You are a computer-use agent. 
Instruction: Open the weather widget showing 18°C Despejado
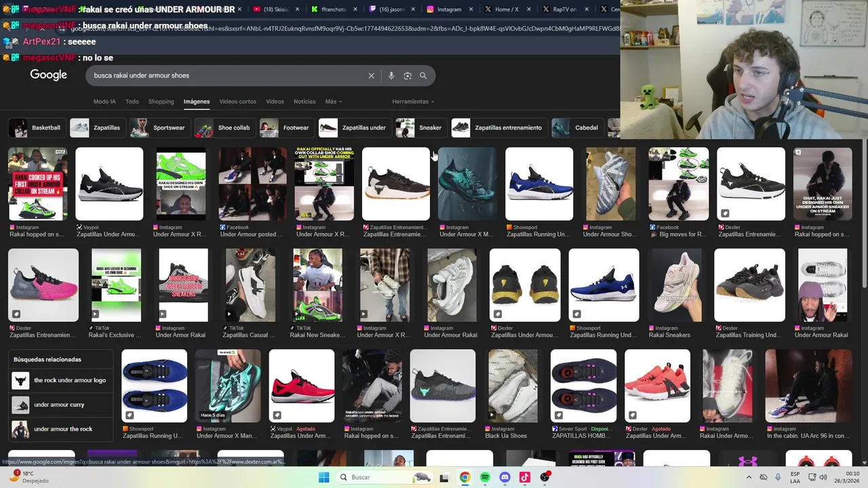[27, 477]
